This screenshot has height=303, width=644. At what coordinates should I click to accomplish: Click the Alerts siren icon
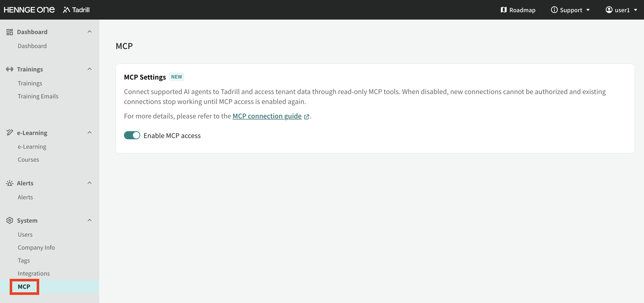(10, 183)
